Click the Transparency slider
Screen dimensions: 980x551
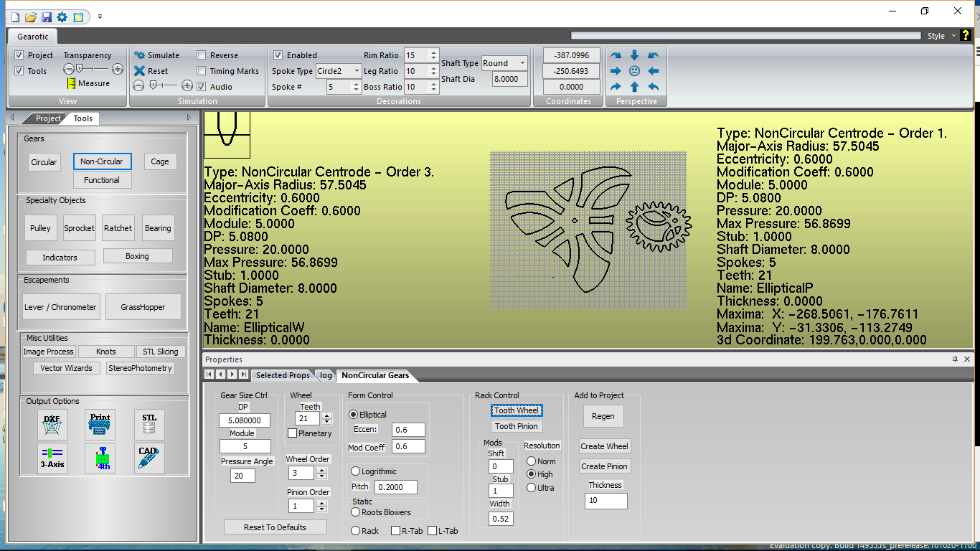(93, 69)
